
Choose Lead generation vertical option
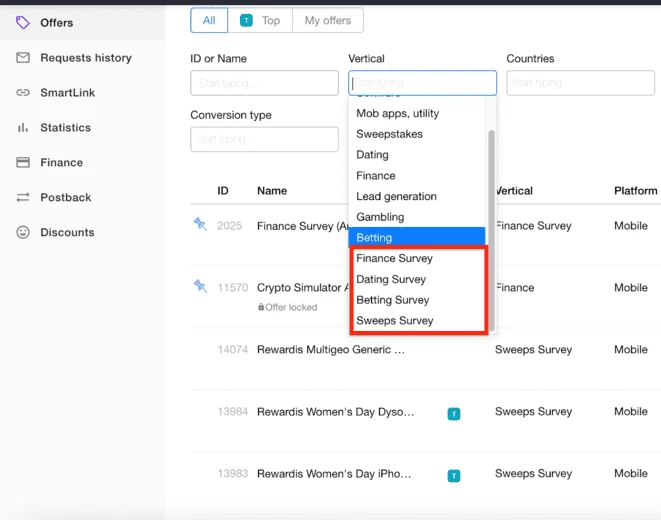coord(416,196)
